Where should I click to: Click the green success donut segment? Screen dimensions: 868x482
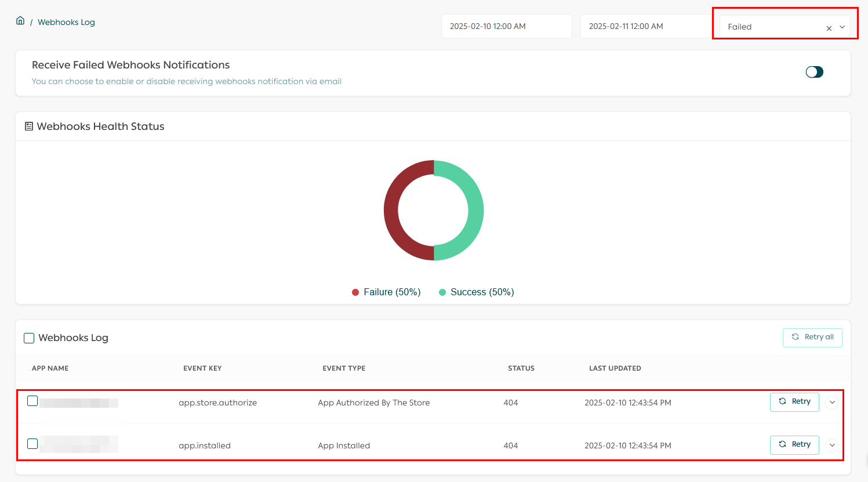[x=476, y=211]
